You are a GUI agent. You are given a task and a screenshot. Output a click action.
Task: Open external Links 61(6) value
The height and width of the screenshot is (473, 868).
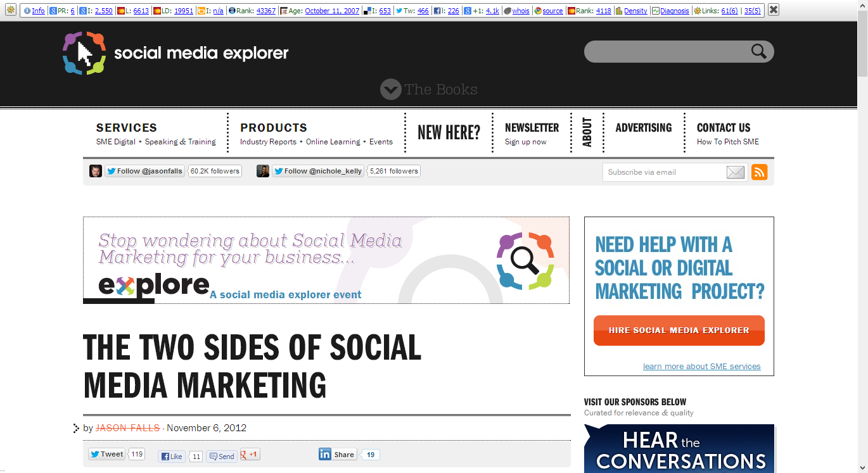pyautogui.click(x=729, y=11)
